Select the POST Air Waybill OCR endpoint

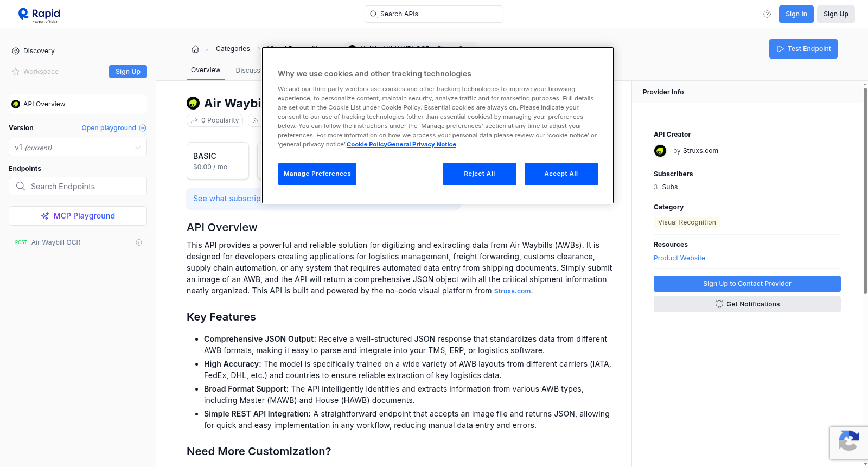point(78,242)
